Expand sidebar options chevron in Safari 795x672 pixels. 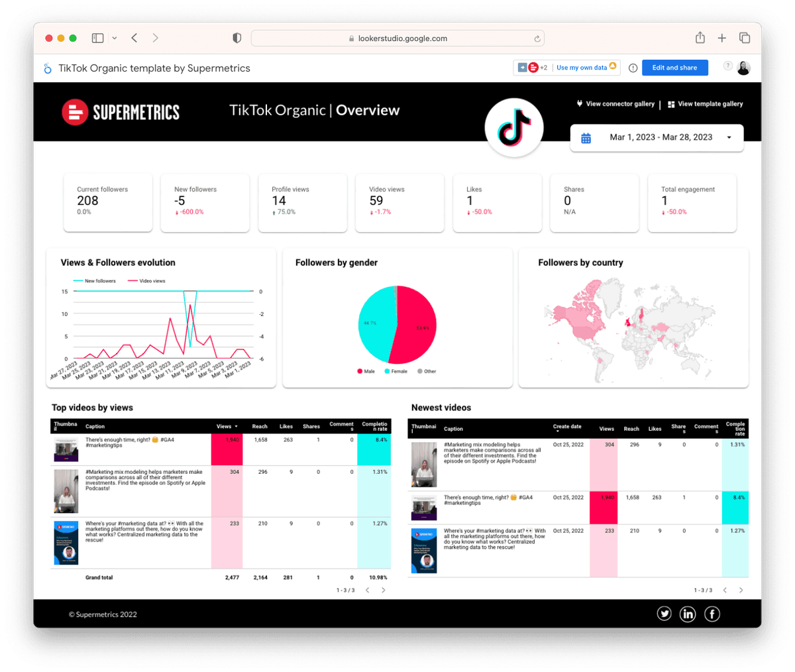coord(115,38)
